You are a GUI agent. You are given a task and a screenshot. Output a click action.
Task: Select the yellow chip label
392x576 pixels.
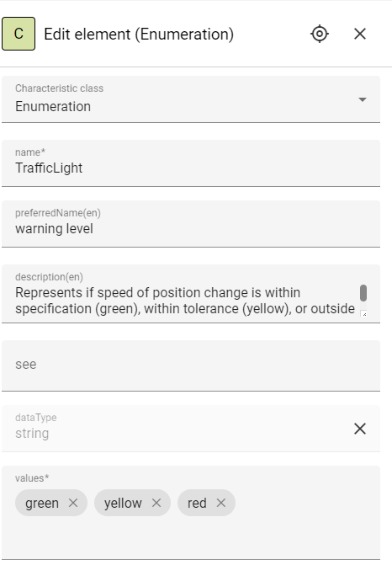[x=123, y=504]
